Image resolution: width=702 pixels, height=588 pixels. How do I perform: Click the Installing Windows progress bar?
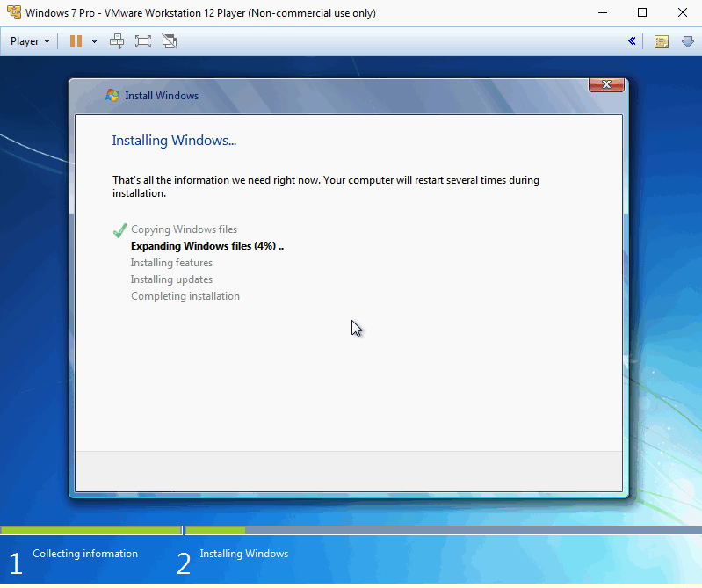pos(443,530)
